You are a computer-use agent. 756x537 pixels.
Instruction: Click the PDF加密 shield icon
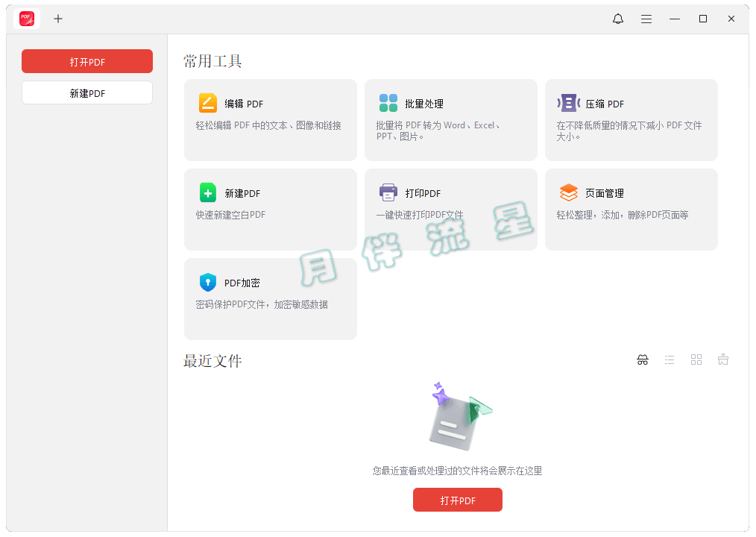[x=207, y=283]
